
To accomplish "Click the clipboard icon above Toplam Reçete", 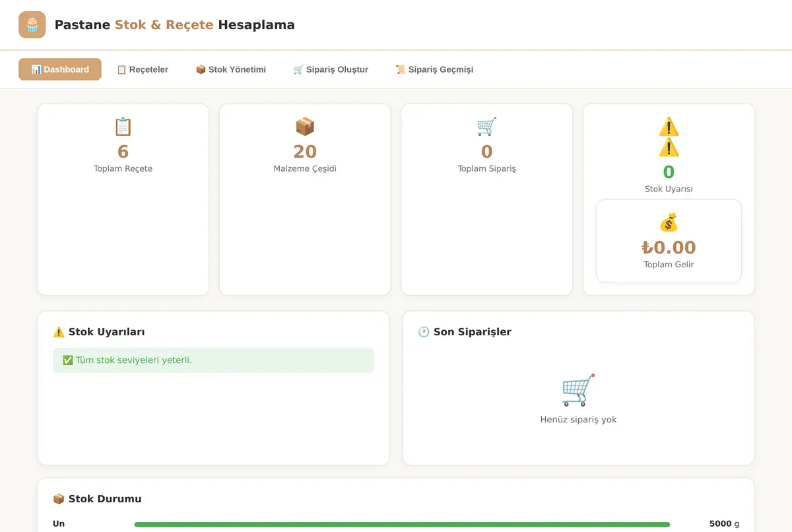I will (x=123, y=126).
